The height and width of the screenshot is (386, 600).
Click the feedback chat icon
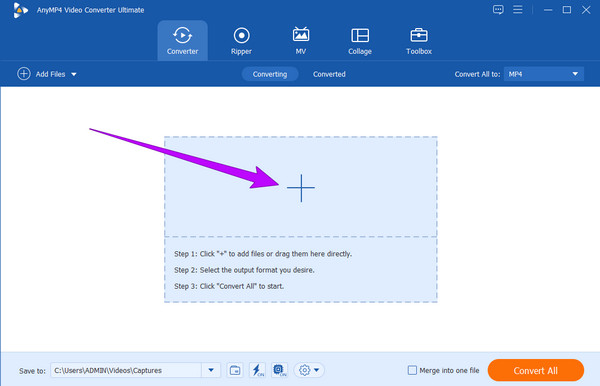pos(498,10)
